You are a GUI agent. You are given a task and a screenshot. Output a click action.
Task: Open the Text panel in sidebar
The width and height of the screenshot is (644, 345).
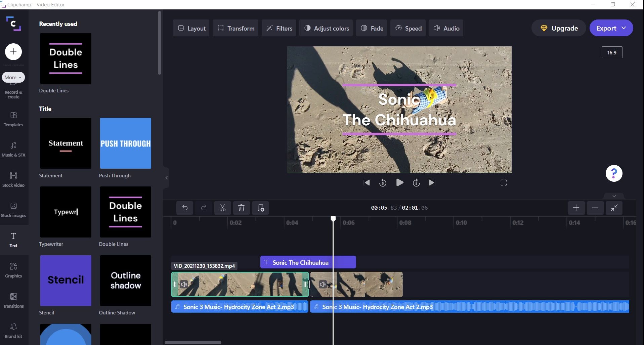[x=13, y=240]
